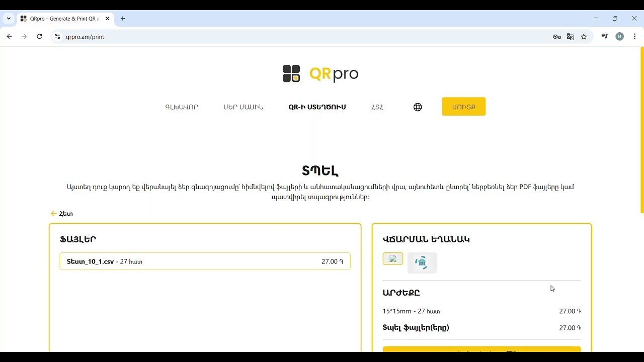The width and height of the screenshot is (644, 362).
Task: Click the yellow ՄՈՒՏՔ login button
Action: pos(463,107)
